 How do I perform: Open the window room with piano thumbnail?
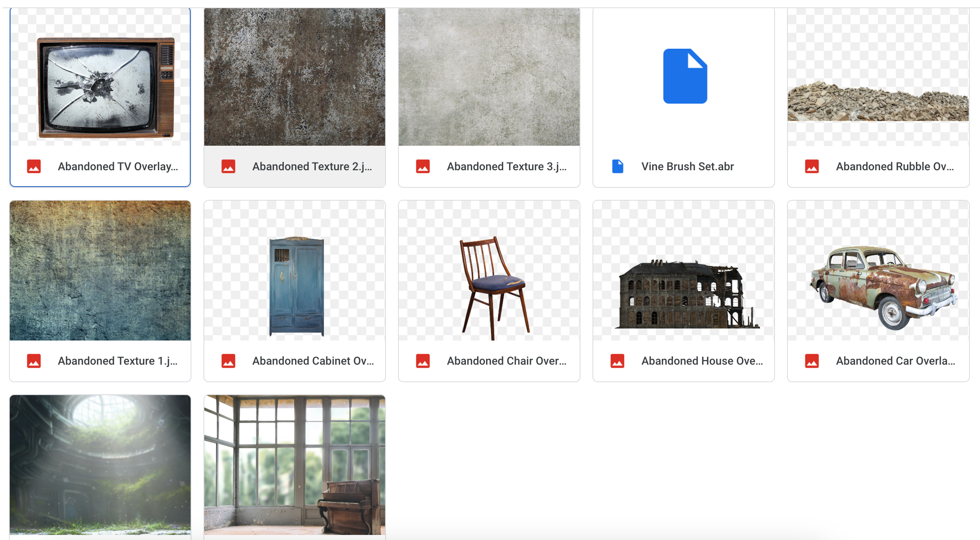point(295,465)
